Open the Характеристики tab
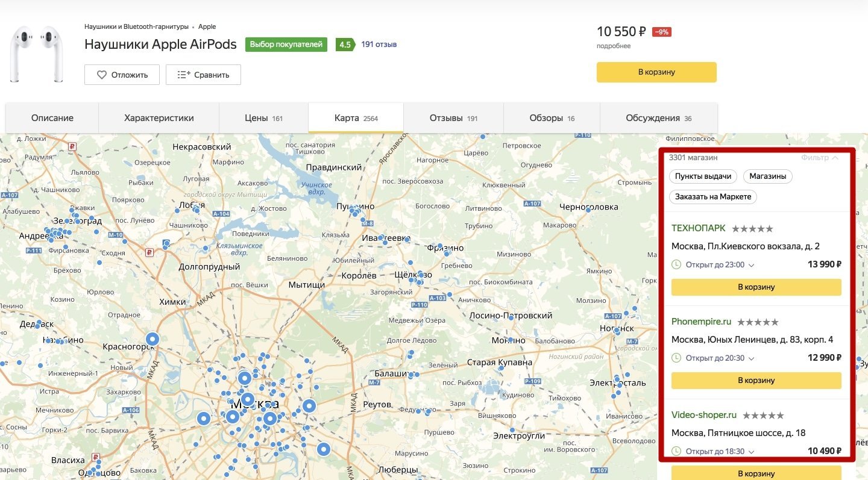This screenshot has height=480, width=868. tap(159, 118)
